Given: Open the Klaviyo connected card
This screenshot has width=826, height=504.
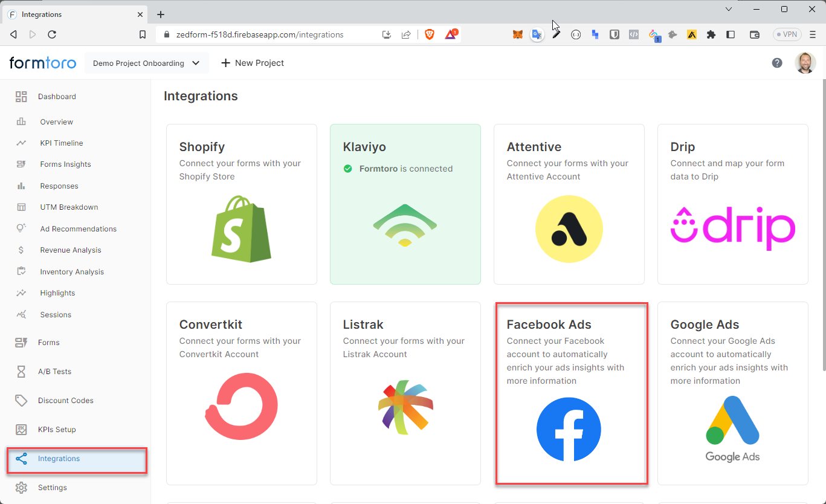Looking at the screenshot, I should tap(405, 204).
